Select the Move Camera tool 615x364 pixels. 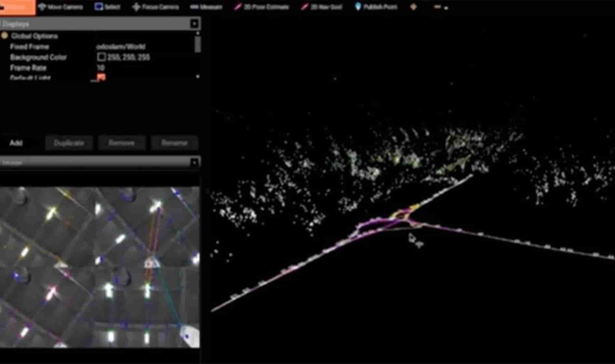[61, 7]
